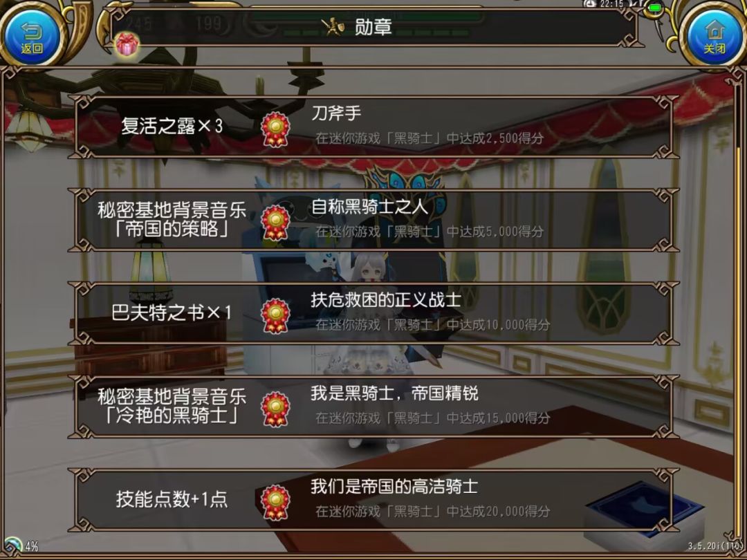Click the green battery indicator in status bar
This screenshot has height=560, width=747.
pos(656,8)
